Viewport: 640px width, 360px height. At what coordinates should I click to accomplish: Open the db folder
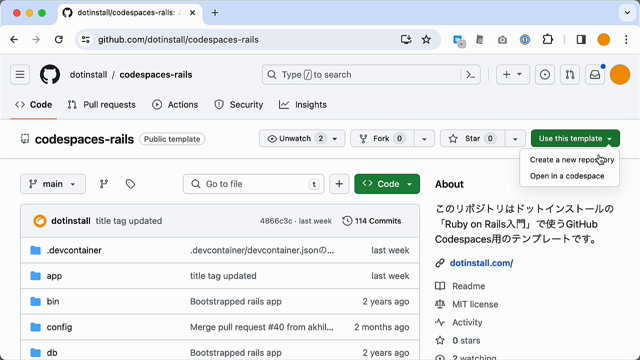52,353
